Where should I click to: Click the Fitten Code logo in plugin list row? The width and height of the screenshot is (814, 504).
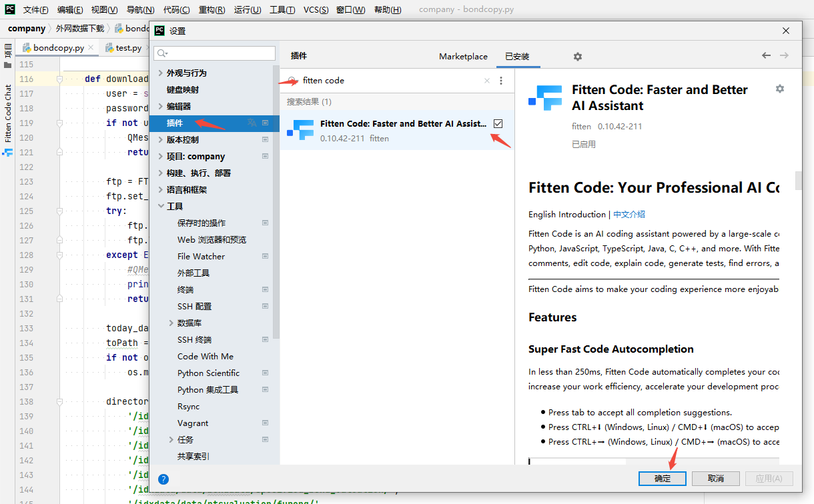pyautogui.click(x=300, y=130)
